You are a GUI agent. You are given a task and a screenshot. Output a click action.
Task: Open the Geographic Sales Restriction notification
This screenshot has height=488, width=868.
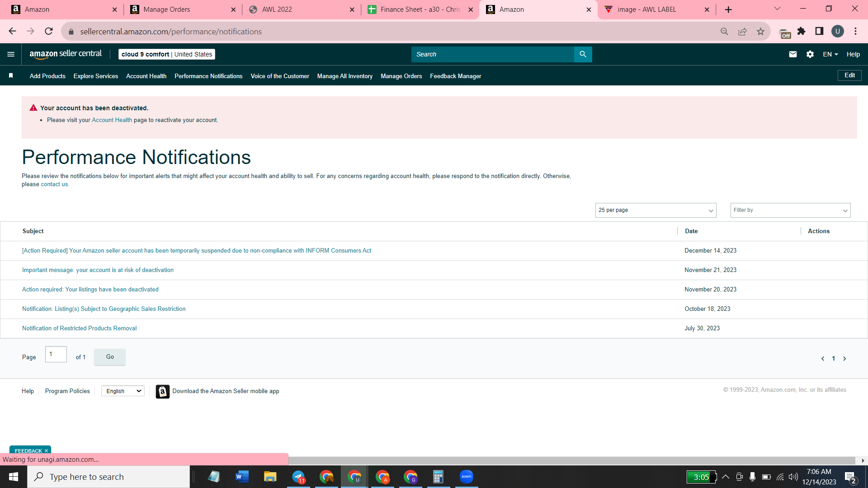point(104,309)
